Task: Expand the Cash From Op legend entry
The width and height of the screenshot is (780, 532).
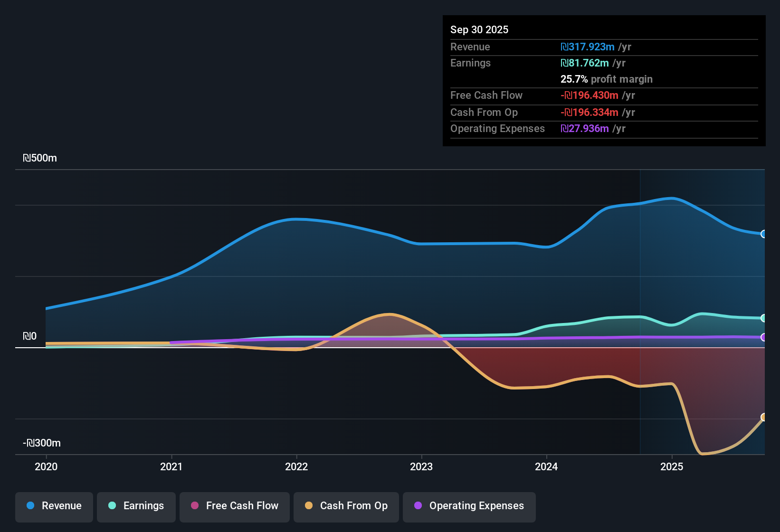Action: click(346, 506)
